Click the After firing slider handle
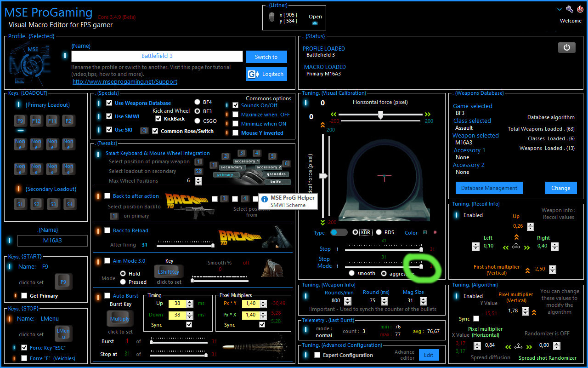This screenshot has width=588, height=368. point(213,245)
